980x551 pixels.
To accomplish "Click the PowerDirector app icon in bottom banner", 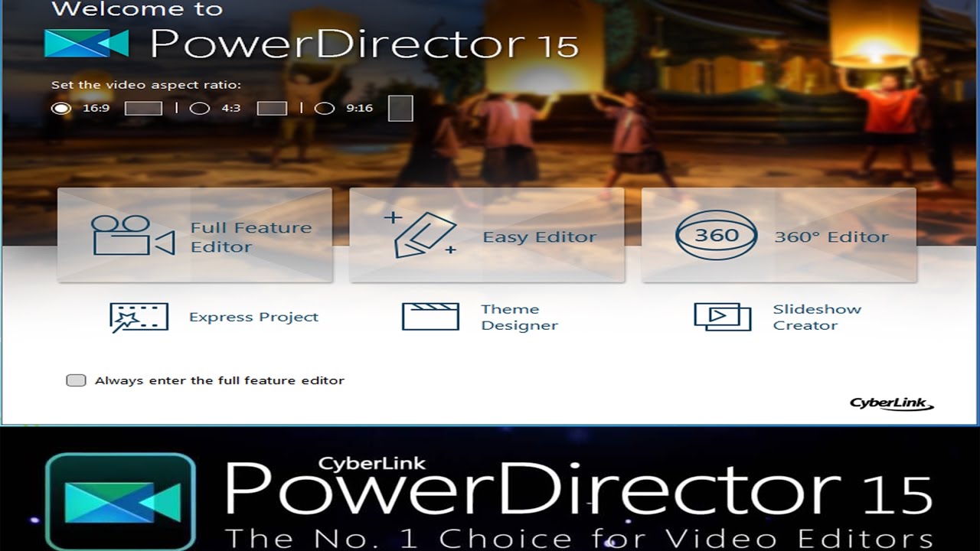I will [x=120, y=501].
